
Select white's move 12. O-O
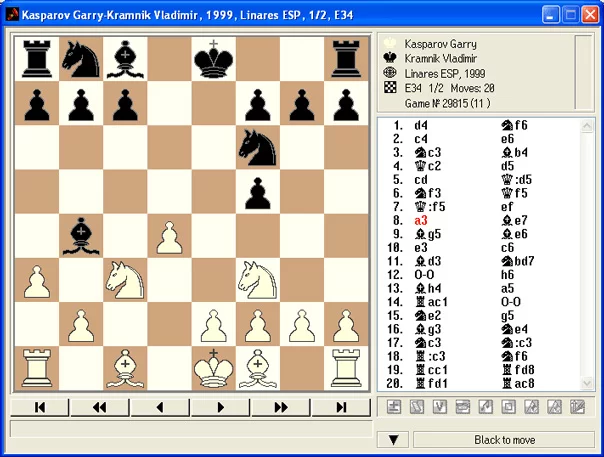point(424,275)
